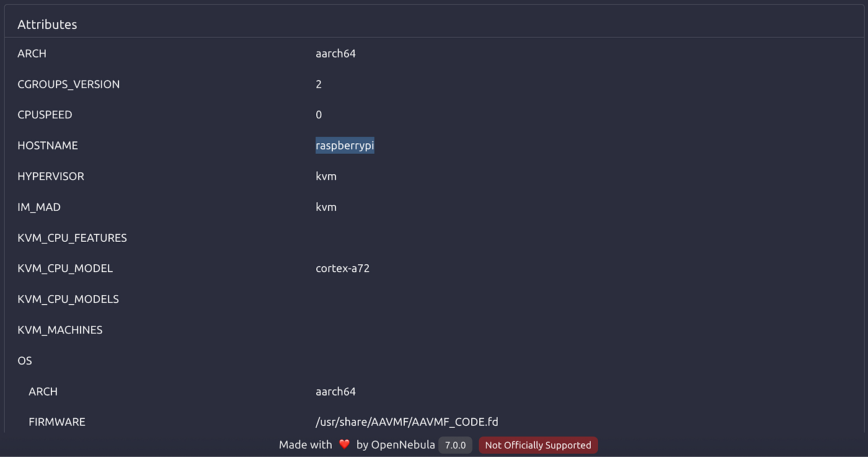Click the highlighted raspberrypi hostname value
868x457 pixels.
pos(345,146)
